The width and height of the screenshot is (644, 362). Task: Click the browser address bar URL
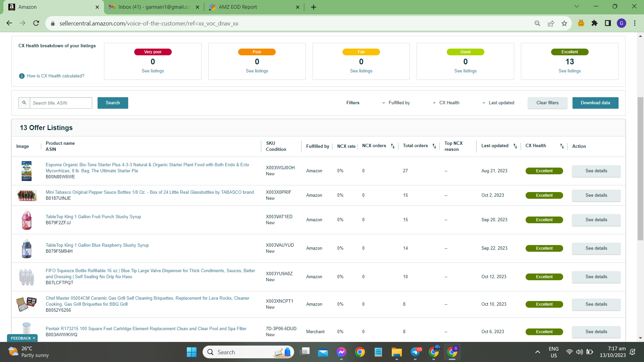[x=149, y=23]
